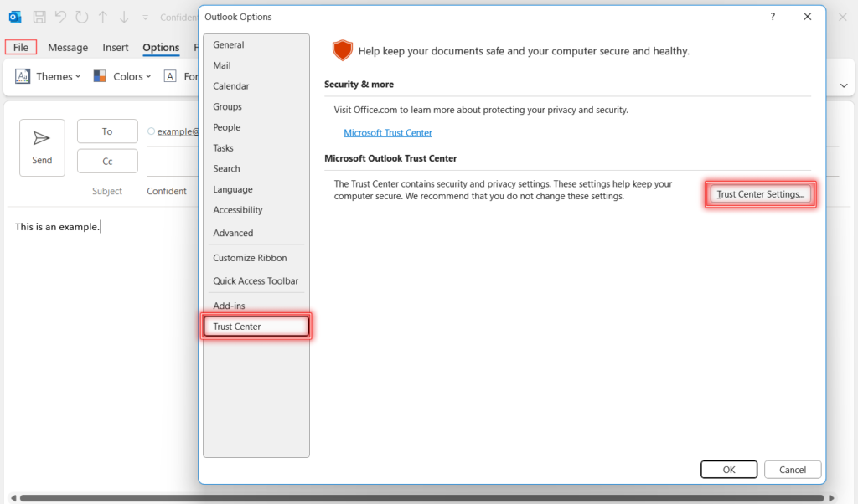Collapse the ribbon with the chevron

click(x=844, y=85)
